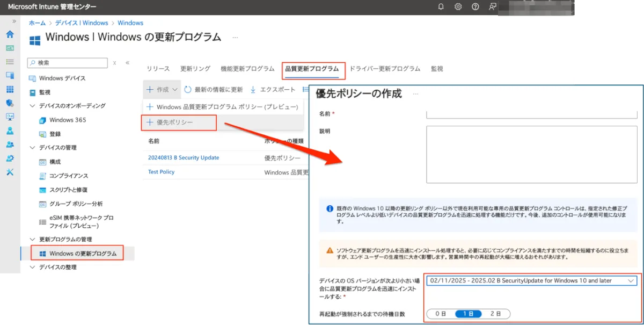The height and width of the screenshot is (325, 644).
Task: Click the help question mark icon
Action: 475,6
